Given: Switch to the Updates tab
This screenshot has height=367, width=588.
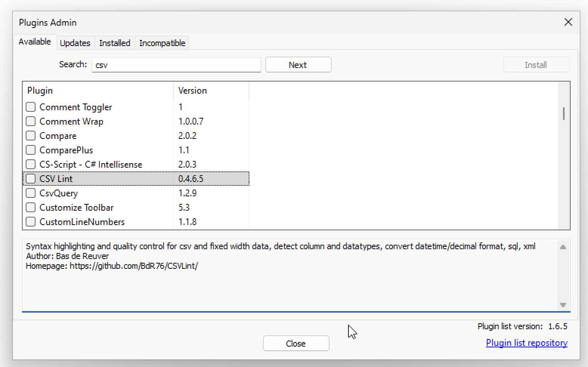Looking at the screenshot, I should (75, 43).
